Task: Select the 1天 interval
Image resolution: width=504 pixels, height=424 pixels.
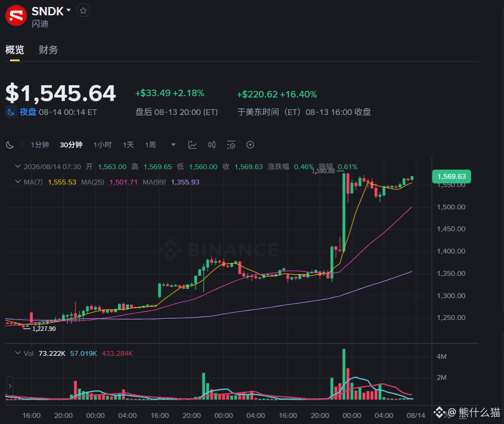Action: pyautogui.click(x=128, y=145)
